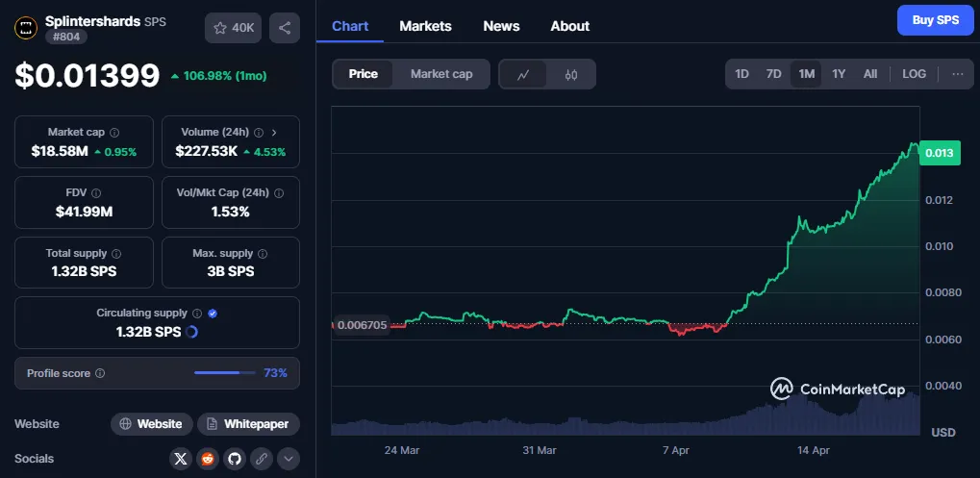Screen dimensions: 980x478
Task: Click the 0.013 current price label
Action: [x=940, y=153]
